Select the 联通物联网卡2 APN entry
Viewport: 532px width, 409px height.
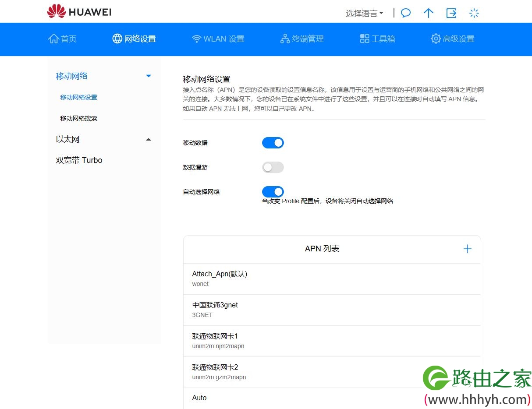pyautogui.click(x=332, y=372)
